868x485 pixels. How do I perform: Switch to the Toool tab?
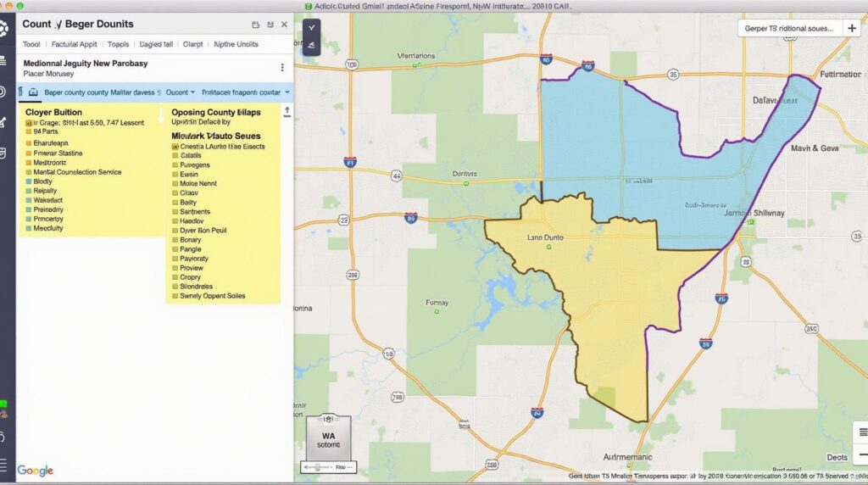31,44
